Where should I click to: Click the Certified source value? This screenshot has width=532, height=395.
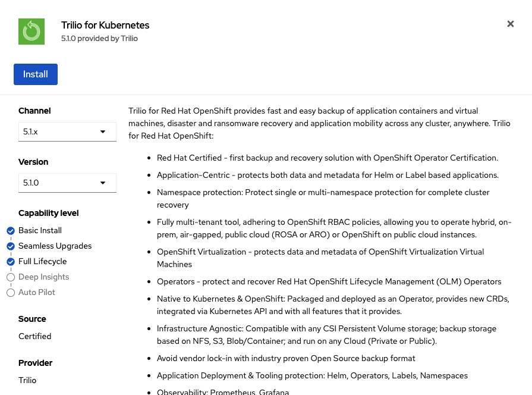pyautogui.click(x=35, y=337)
